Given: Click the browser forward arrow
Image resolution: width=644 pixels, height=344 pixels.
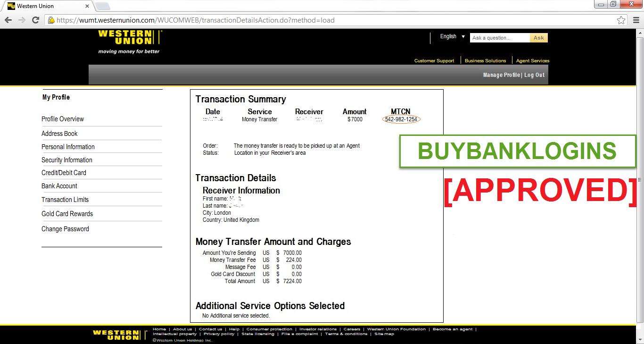Looking at the screenshot, I should [22, 20].
